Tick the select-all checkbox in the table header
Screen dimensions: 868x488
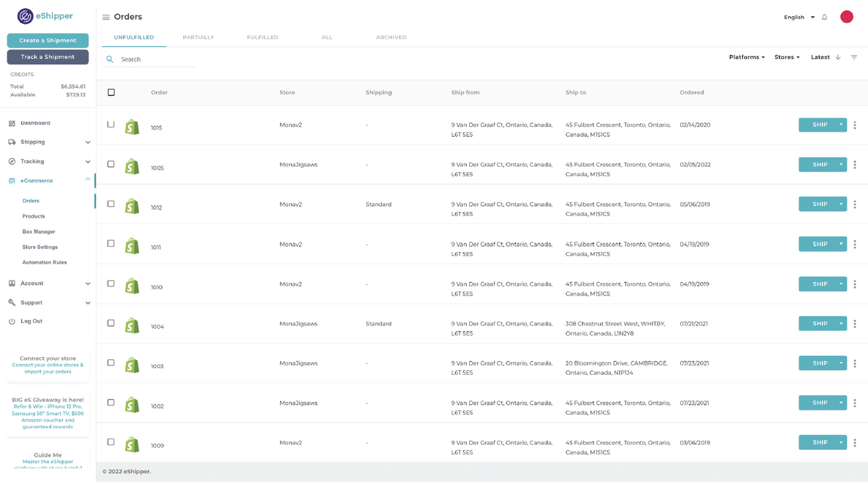coord(111,92)
